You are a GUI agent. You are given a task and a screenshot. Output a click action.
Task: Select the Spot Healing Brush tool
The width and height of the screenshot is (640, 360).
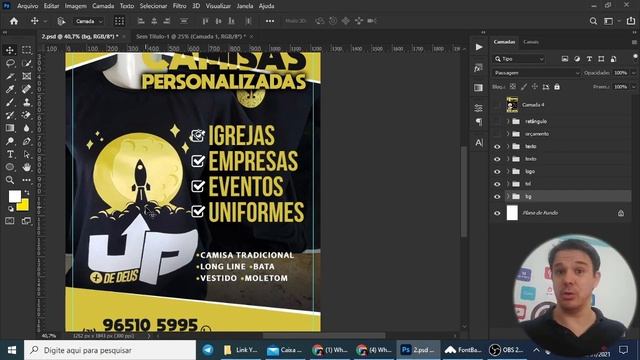point(27,89)
